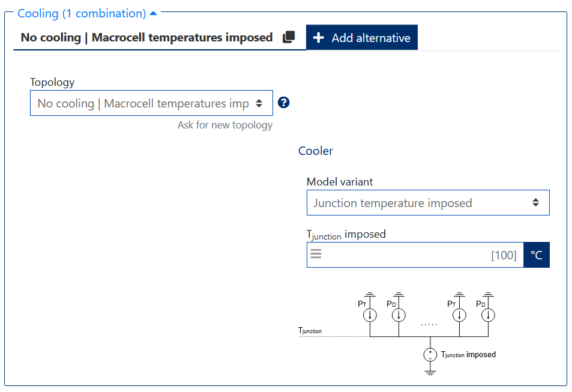
Task: Click the Tjunction imposed voltage source symbol
Action: [x=430, y=355]
